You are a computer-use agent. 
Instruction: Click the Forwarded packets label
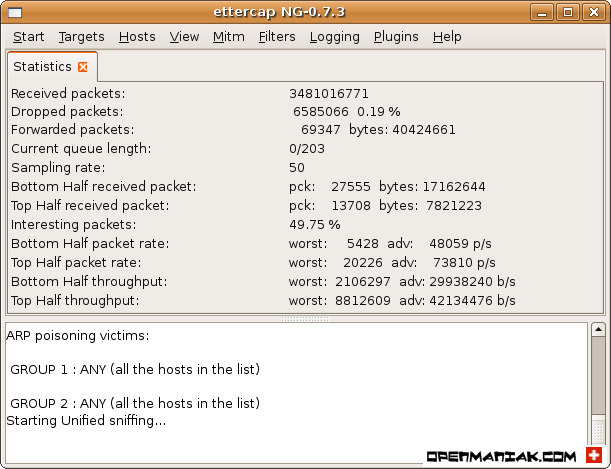pyautogui.click(x=72, y=130)
